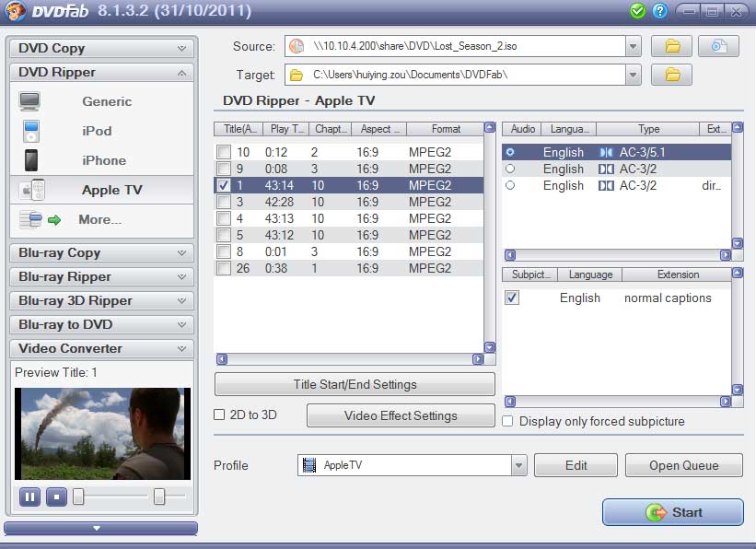Image resolution: width=756 pixels, height=549 pixels.
Task: Select the Generic device monitor icon
Action: pos(29,101)
